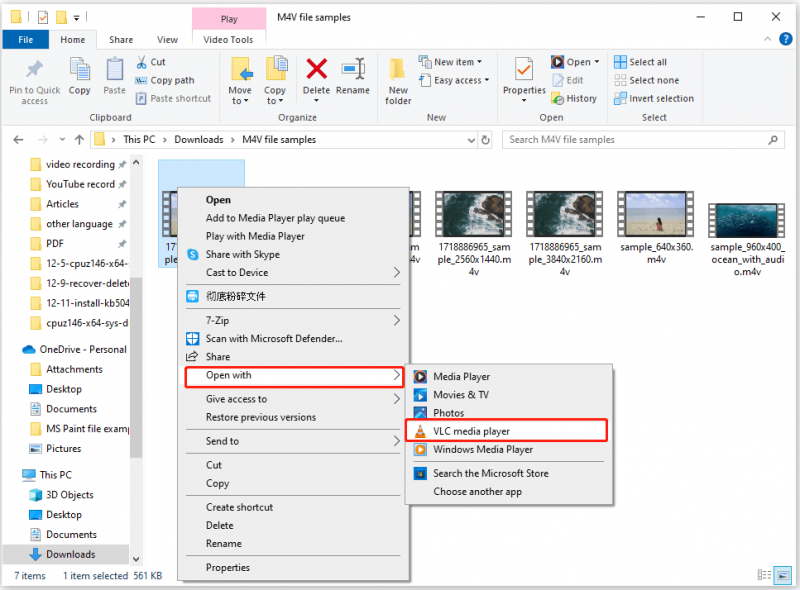
Task: Open the Copy to dropdown
Action: pyautogui.click(x=274, y=95)
